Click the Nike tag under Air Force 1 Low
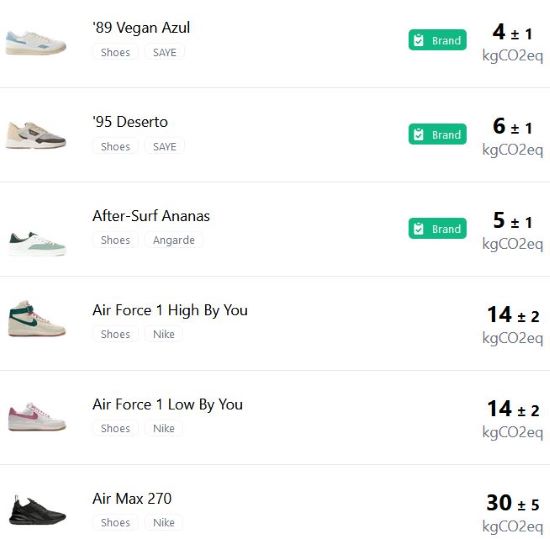Screen dimensions: 550x540 coord(164,428)
